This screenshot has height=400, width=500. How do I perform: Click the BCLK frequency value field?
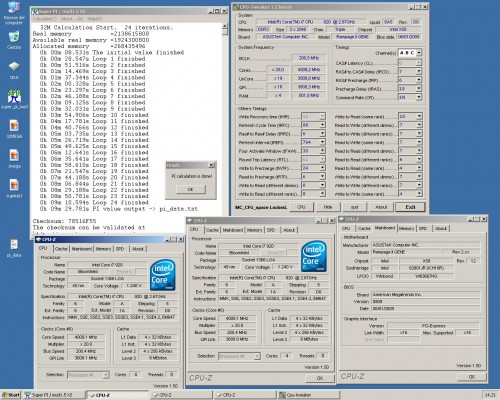click(x=309, y=58)
